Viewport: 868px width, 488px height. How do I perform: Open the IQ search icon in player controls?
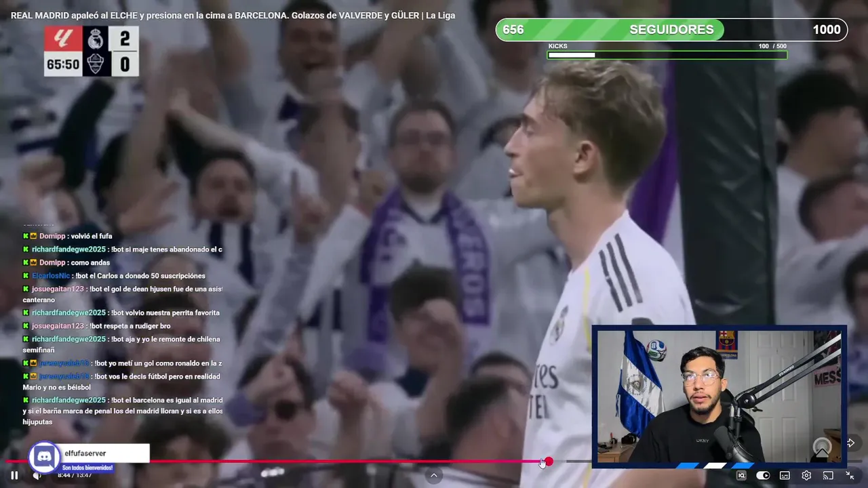[x=741, y=476]
